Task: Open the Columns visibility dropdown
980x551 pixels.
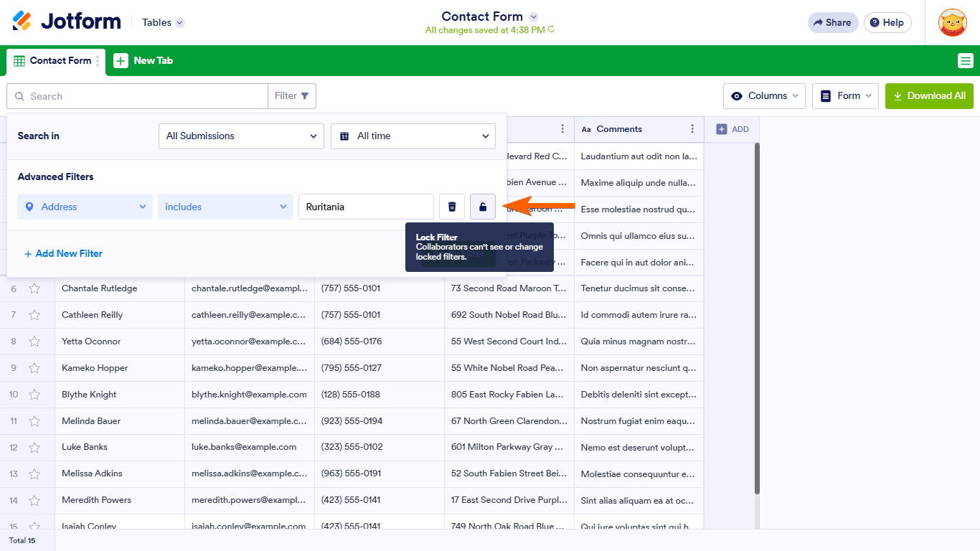Action: coord(764,96)
